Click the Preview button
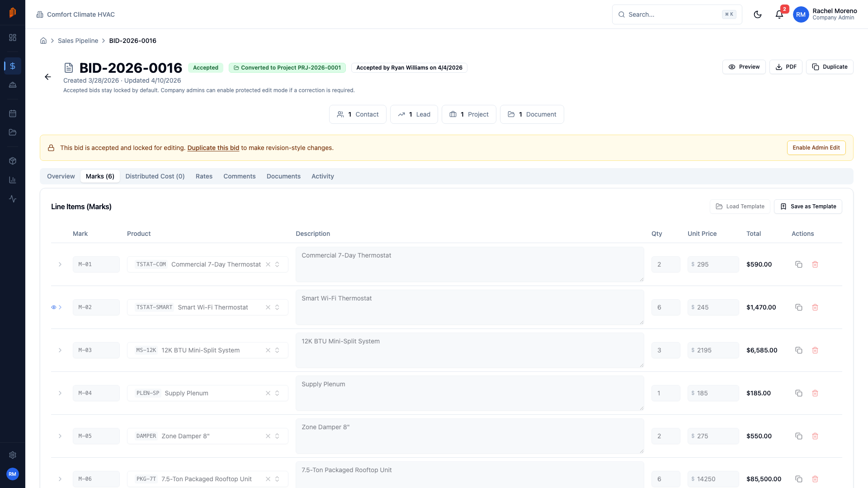 click(744, 67)
